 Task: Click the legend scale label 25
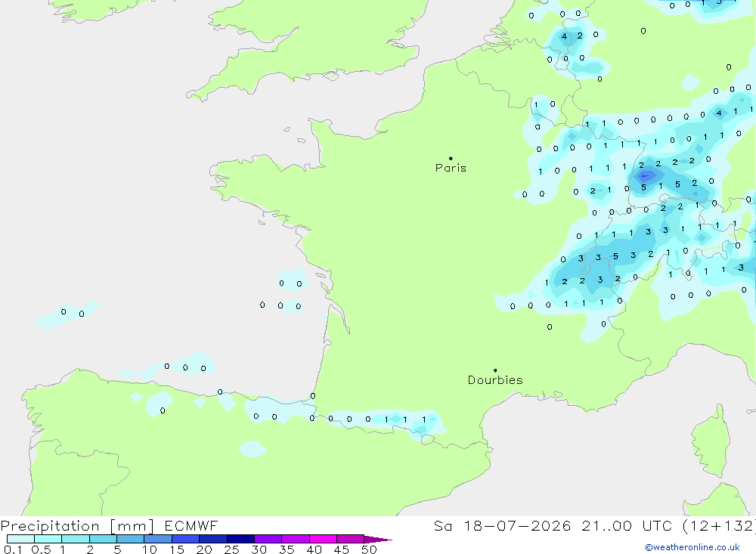tap(231, 549)
